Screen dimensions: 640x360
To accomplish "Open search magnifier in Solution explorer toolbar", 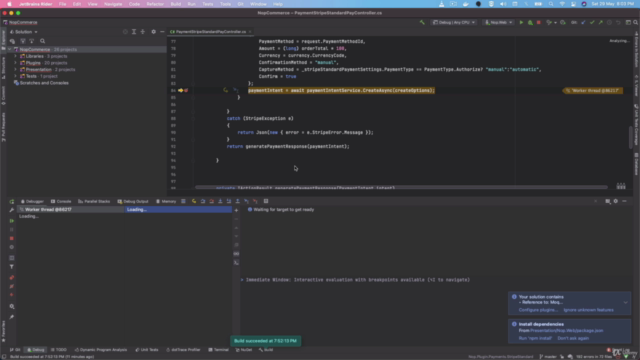I will tap(42, 41).
